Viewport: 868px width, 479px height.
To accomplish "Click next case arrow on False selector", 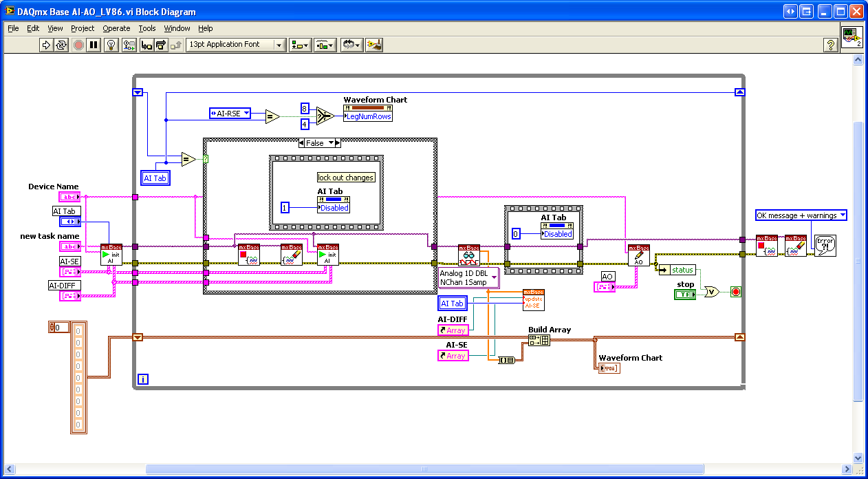I will [336, 143].
